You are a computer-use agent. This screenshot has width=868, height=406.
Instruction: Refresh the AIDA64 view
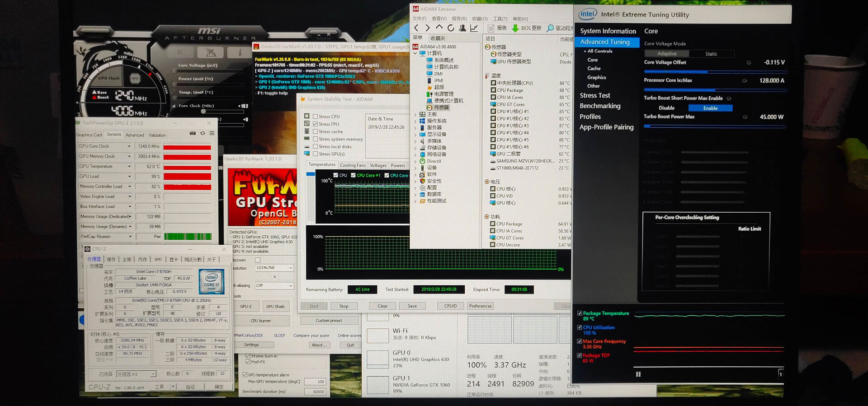click(451, 28)
